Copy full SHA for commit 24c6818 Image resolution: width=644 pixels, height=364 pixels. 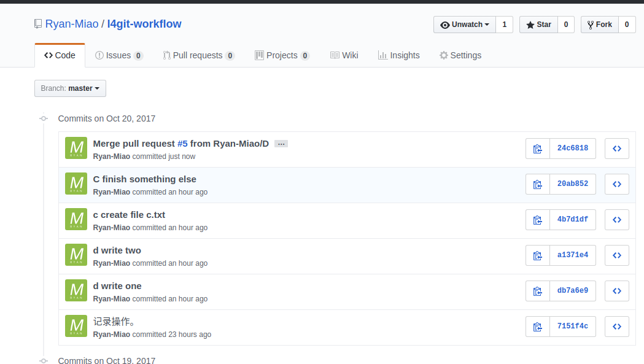tap(538, 149)
